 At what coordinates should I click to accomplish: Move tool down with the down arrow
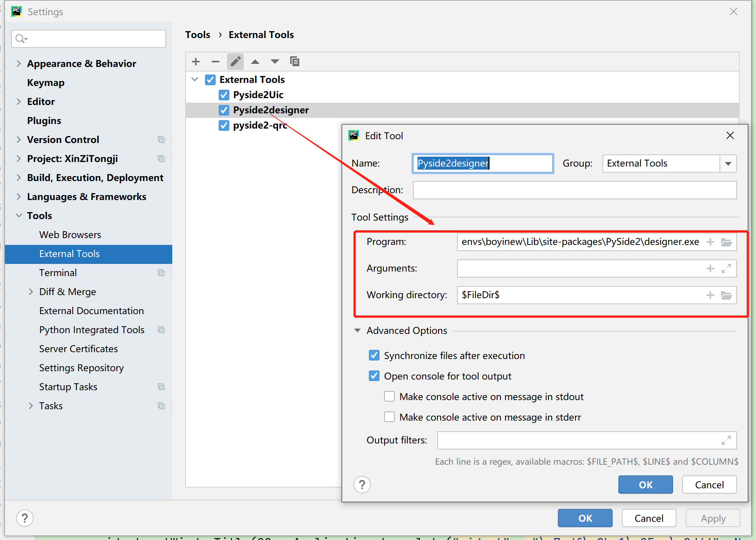tap(275, 62)
